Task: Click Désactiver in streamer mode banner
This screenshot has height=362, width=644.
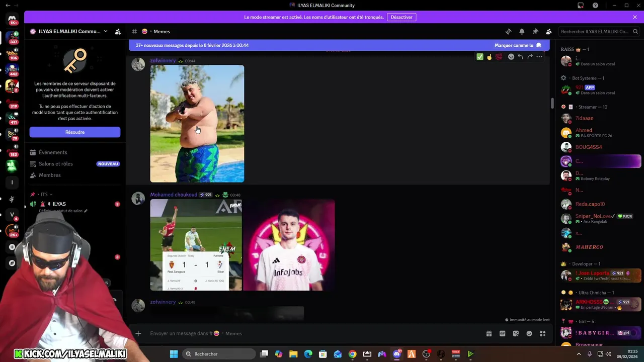Action: coord(401,17)
